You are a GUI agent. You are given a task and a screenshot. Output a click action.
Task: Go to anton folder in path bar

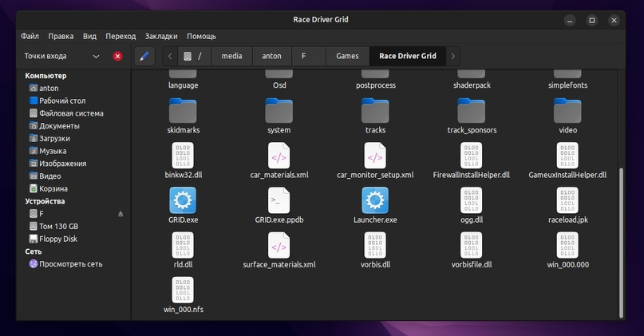(x=272, y=57)
